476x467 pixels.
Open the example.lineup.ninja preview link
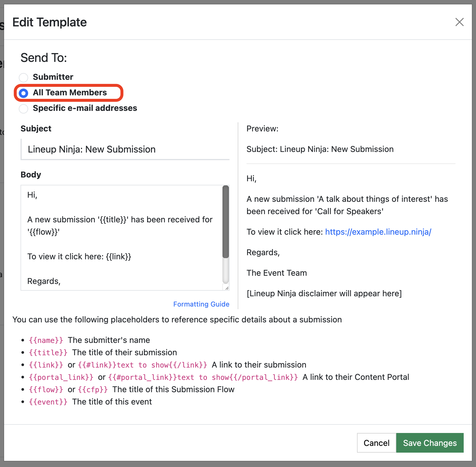point(378,232)
